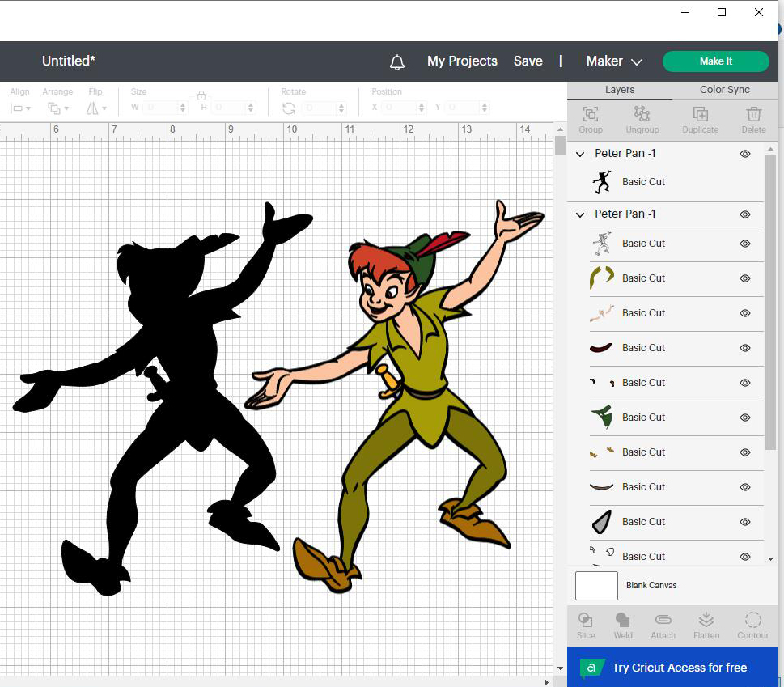Open My Projects
784x687 pixels.
(462, 61)
